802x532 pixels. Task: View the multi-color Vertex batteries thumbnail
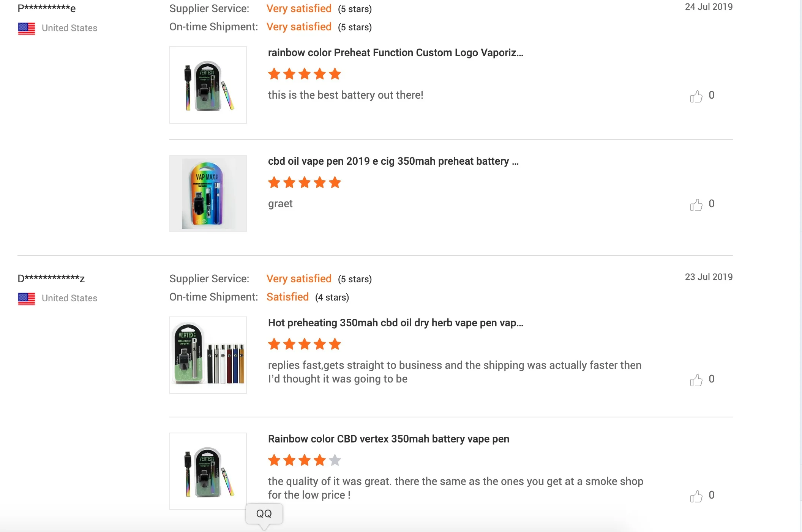pyautogui.click(x=208, y=355)
